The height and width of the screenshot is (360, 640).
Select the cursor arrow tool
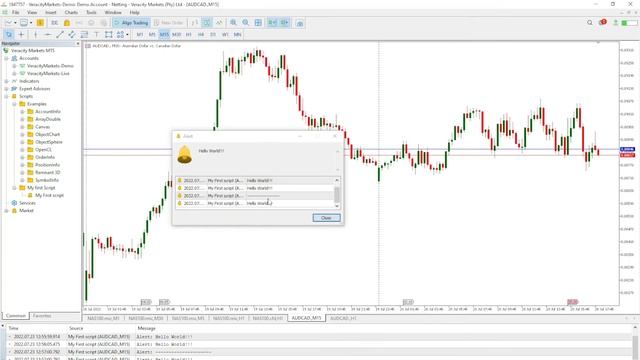pos(9,35)
